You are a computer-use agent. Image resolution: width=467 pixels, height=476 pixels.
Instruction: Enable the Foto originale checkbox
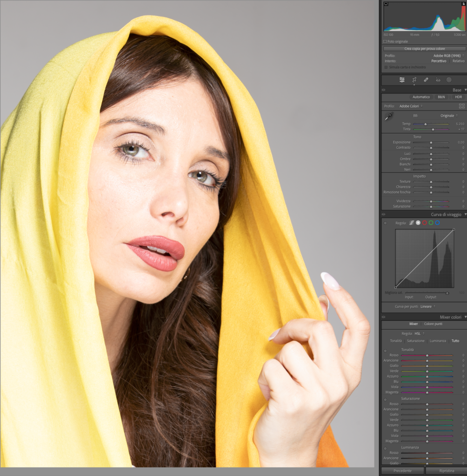(x=385, y=41)
